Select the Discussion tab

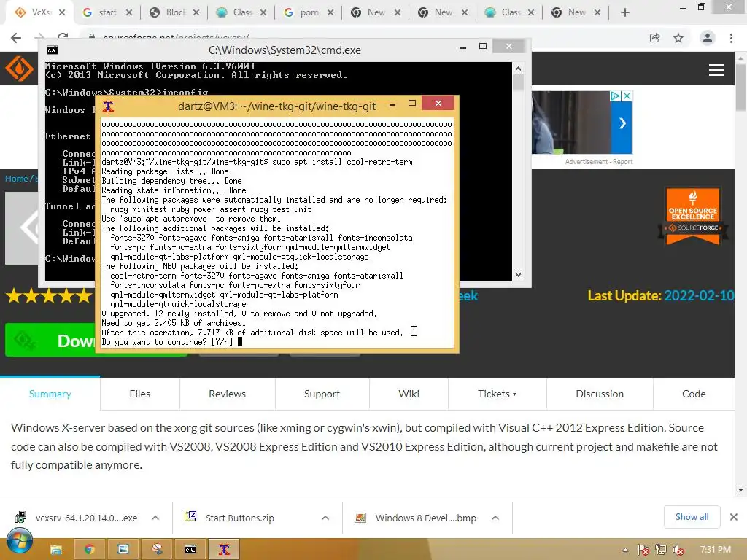pyautogui.click(x=600, y=394)
